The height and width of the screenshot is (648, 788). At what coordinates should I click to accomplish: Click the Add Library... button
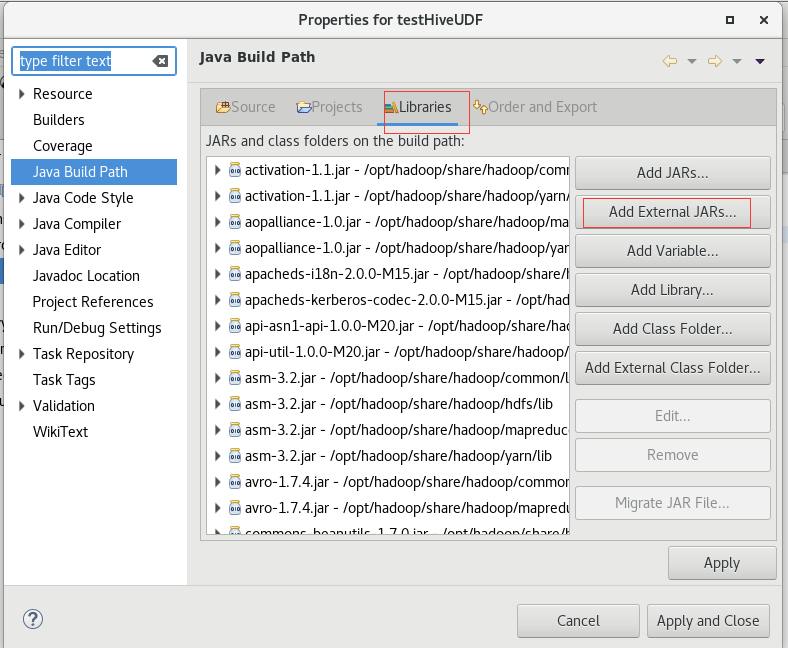(672, 290)
